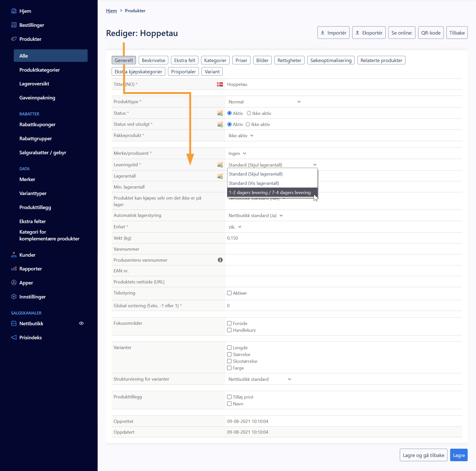Select Aktiv radio for Status ved utsolgt
This screenshot has height=471, width=476.
(x=229, y=124)
